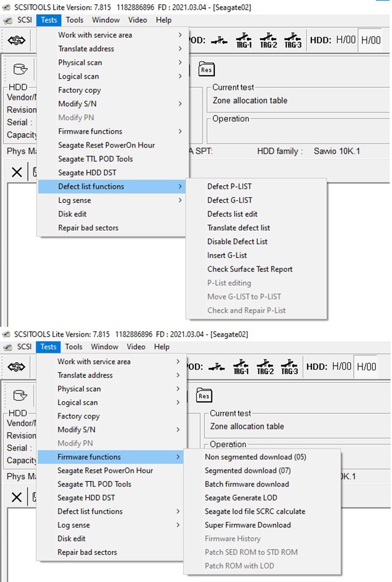Click POD switch icon in upper window

click(218, 41)
